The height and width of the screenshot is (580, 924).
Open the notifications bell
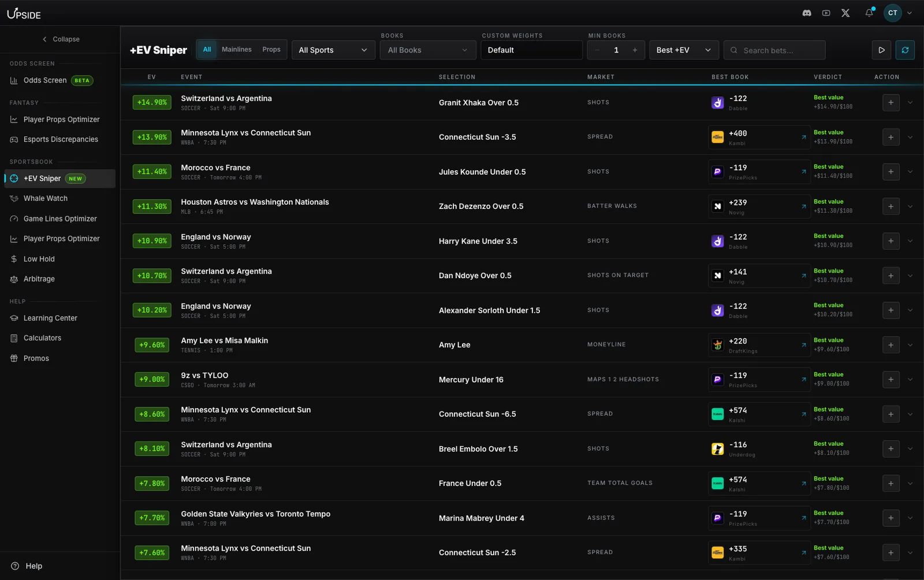point(869,13)
